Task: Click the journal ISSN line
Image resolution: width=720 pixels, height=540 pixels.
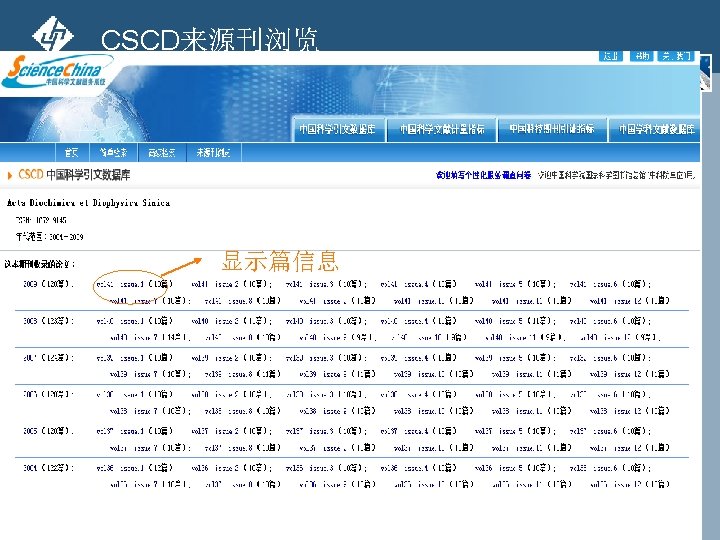Action: 41,220
